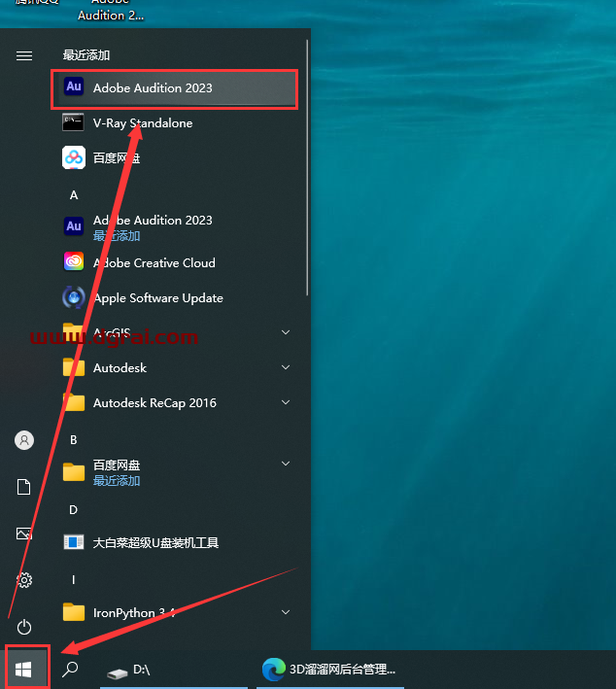Switch to Edge 3D溜溜网后台管理 taskbar window

tap(330, 670)
